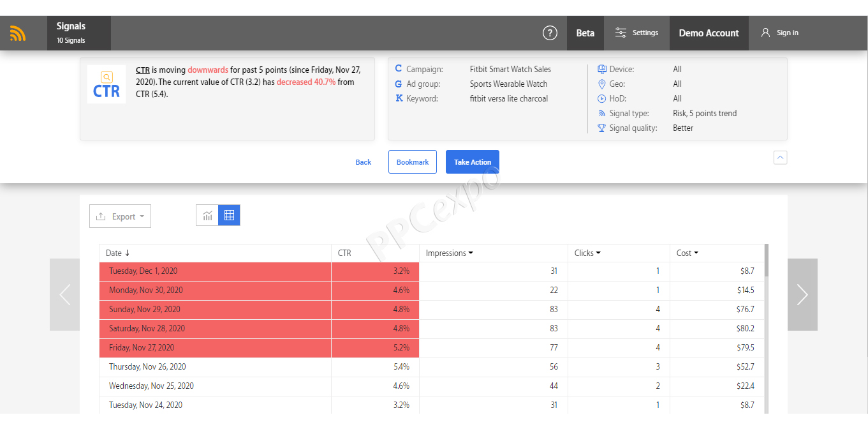Open the help question mark icon
This screenshot has height=429, width=868.
[x=550, y=33]
